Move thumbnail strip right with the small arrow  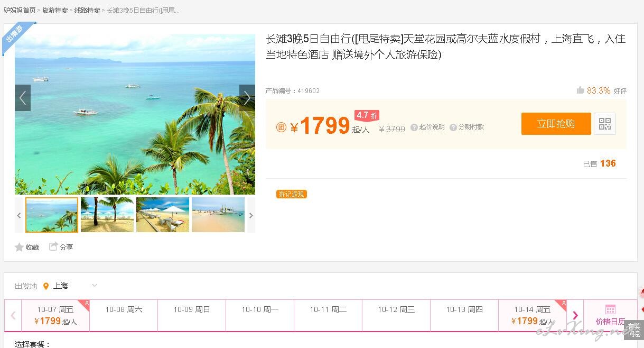(251, 215)
